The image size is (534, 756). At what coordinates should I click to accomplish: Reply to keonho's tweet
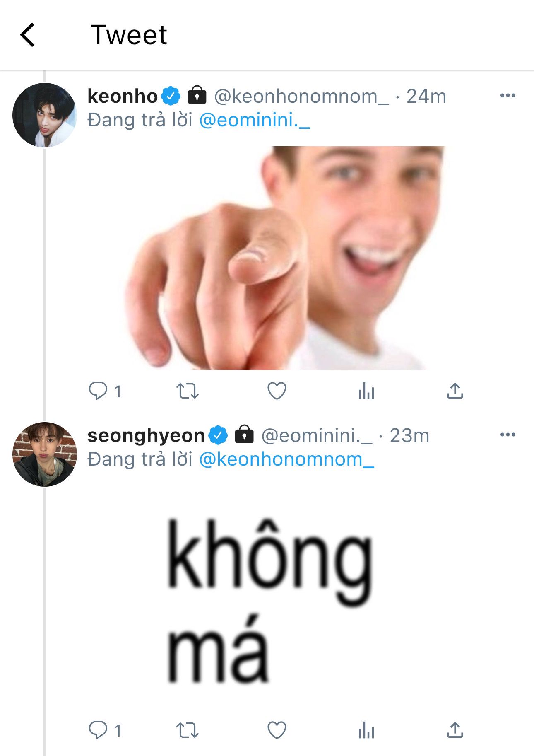coord(98,391)
